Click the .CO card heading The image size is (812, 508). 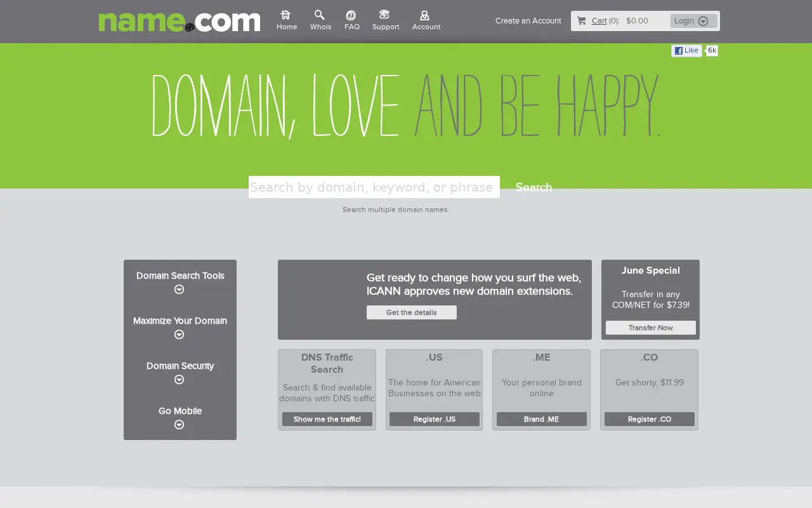point(650,358)
